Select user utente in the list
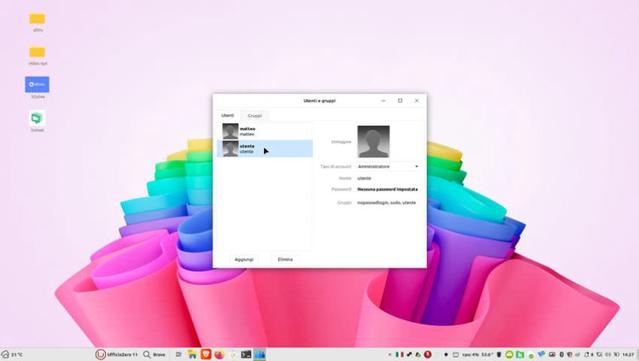Screen dimensions: 639x361 pos(265,148)
